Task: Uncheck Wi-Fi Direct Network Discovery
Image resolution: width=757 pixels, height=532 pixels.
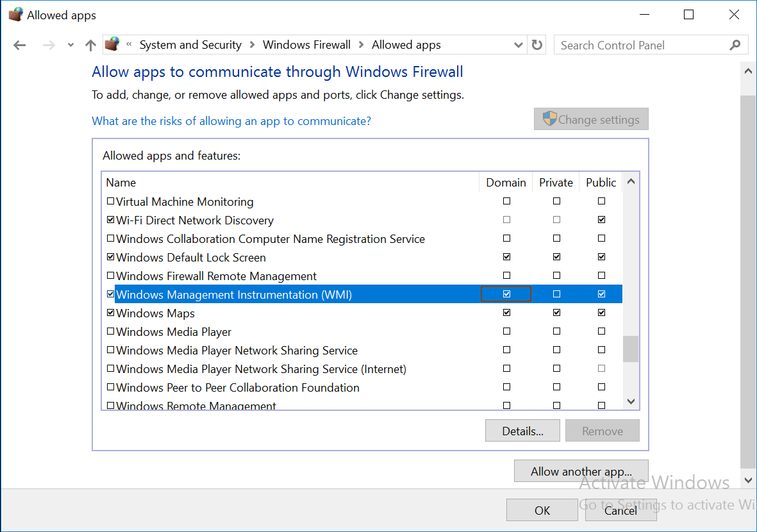Action: tap(110, 220)
